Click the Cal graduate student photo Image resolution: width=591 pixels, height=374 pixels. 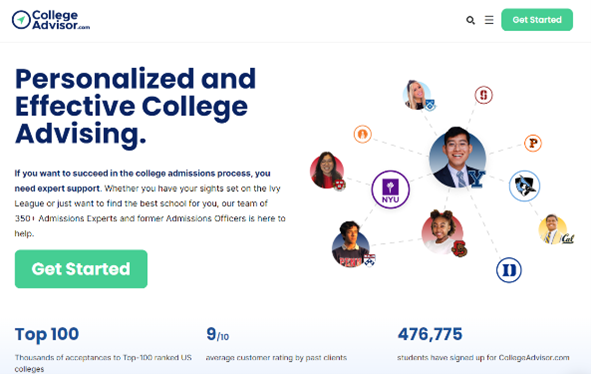tap(553, 229)
